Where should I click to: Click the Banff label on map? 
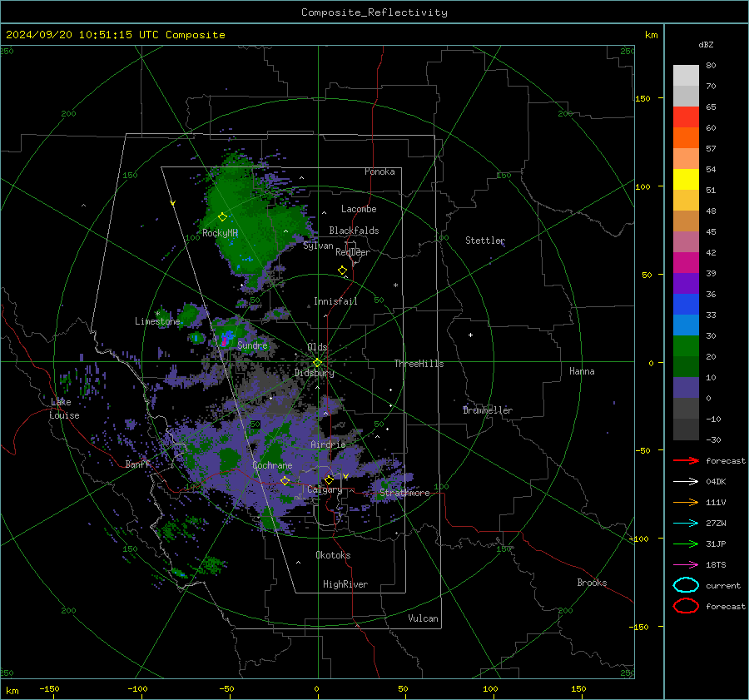(137, 464)
